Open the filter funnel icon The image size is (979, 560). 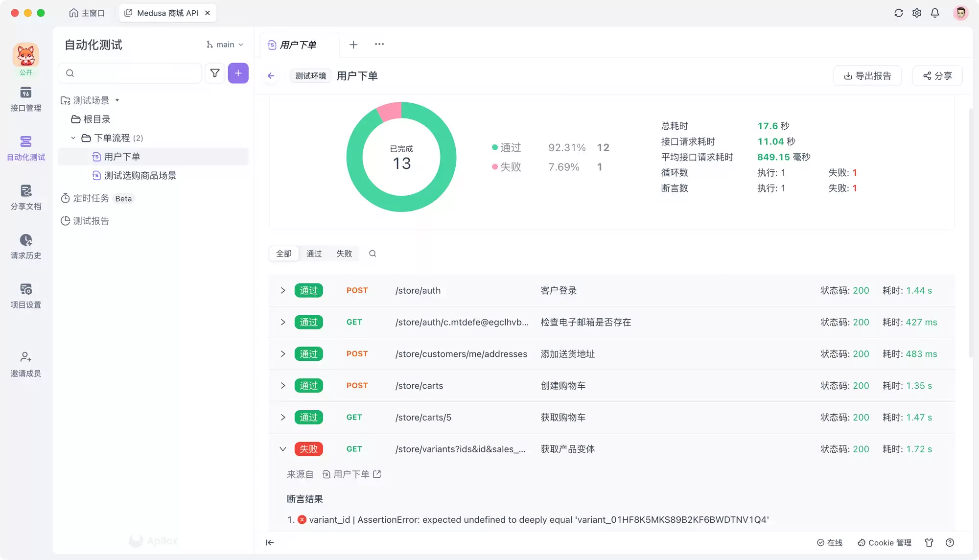pos(215,73)
